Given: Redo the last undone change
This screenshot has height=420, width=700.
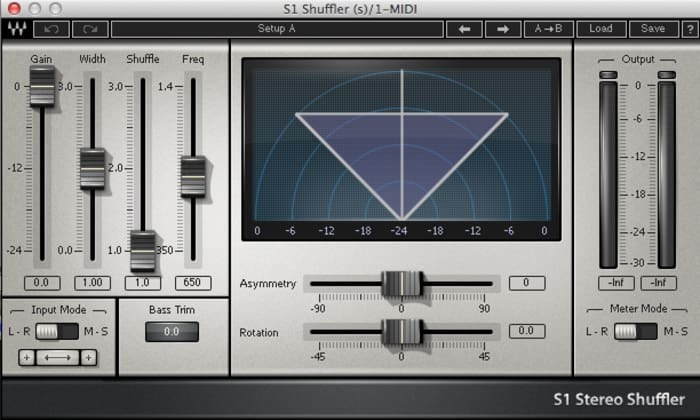Looking at the screenshot, I should coord(90,29).
